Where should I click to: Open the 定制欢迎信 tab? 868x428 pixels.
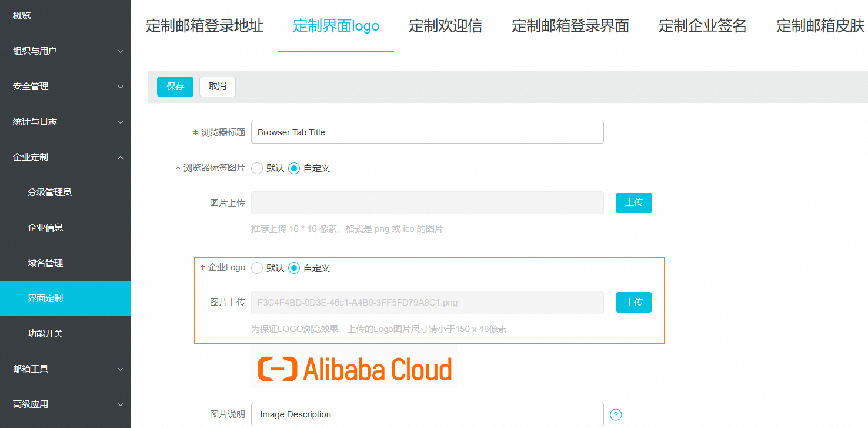tap(445, 26)
